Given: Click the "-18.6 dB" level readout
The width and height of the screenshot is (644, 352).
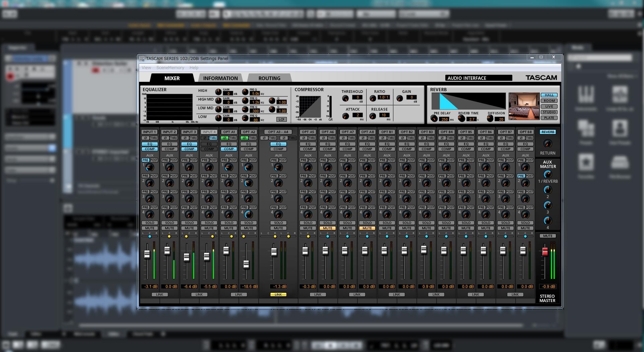Looking at the screenshot, I should (249, 287).
